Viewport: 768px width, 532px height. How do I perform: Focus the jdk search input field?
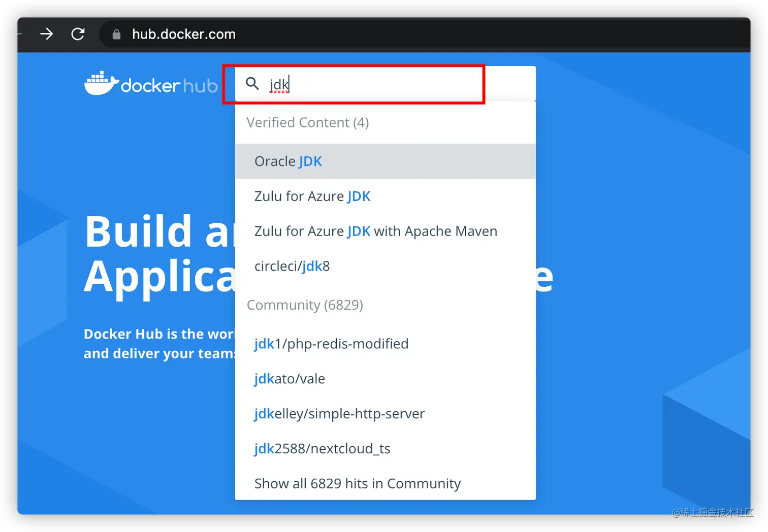click(x=385, y=84)
